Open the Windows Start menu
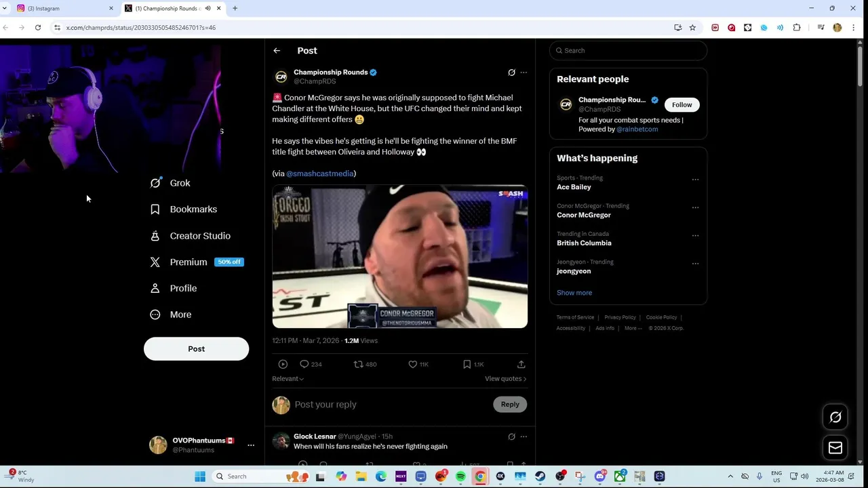The width and height of the screenshot is (868, 488). [x=200, y=476]
